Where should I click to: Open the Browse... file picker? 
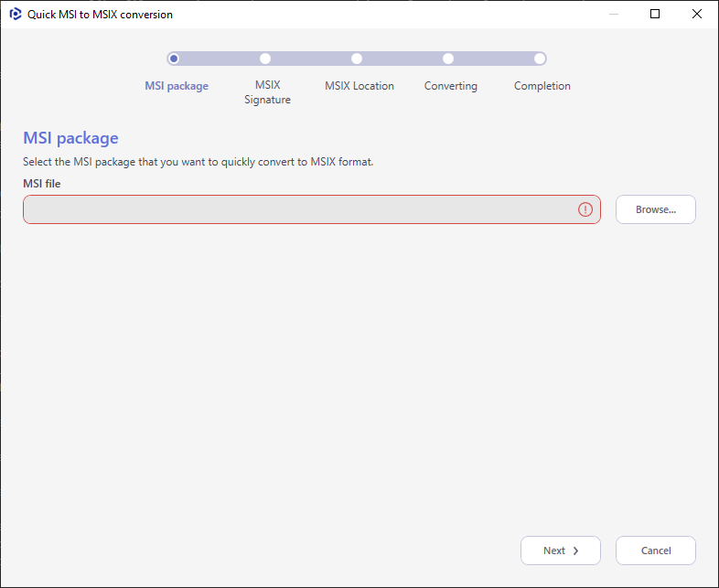(655, 209)
